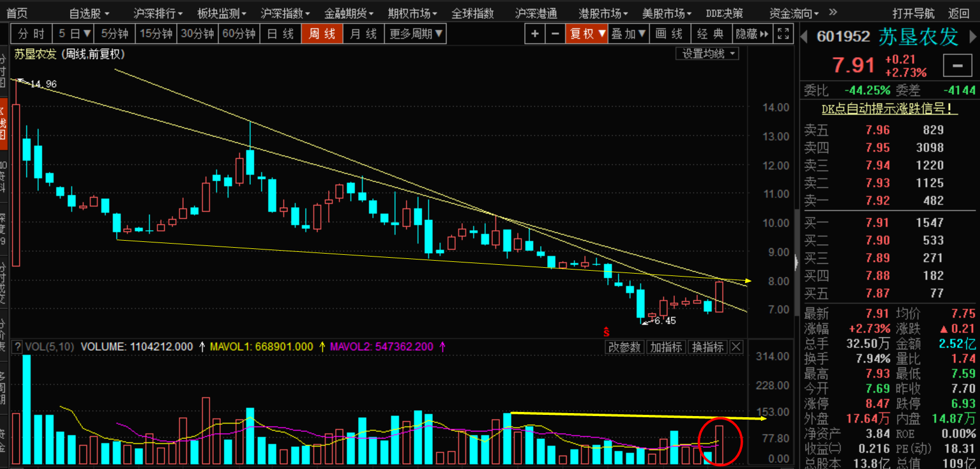Click 14.96 high price label
Image resolution: width=980 pixels, height=469 pixels.
pos(44,84)
